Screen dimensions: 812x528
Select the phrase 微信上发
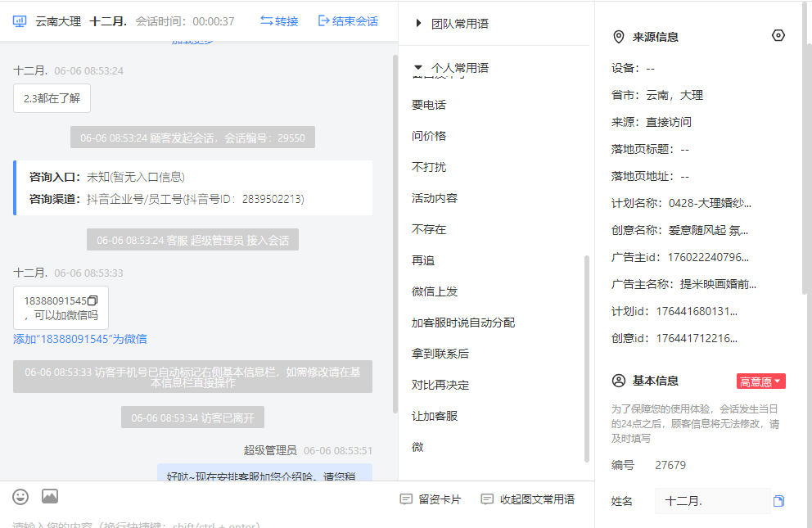pyautogui.click(x=435, y=291)
